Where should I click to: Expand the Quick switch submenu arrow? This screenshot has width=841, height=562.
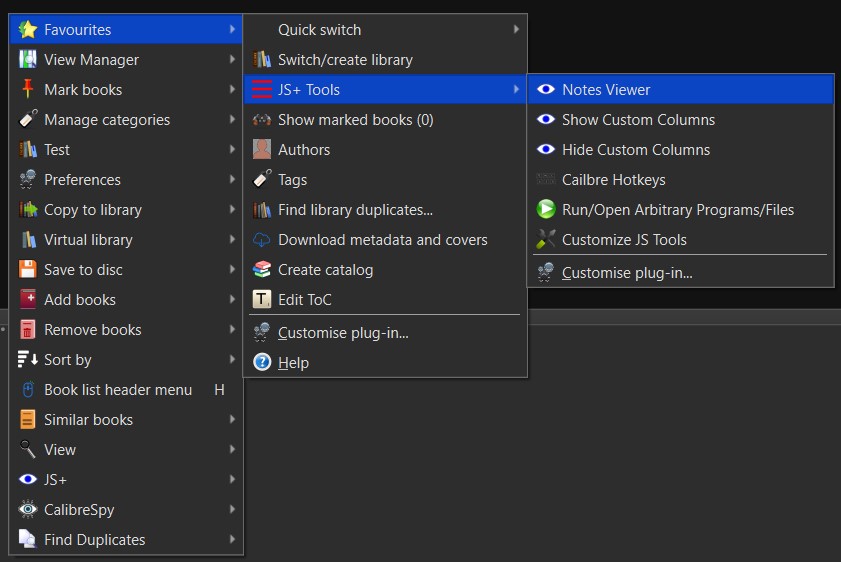point(516,30)
